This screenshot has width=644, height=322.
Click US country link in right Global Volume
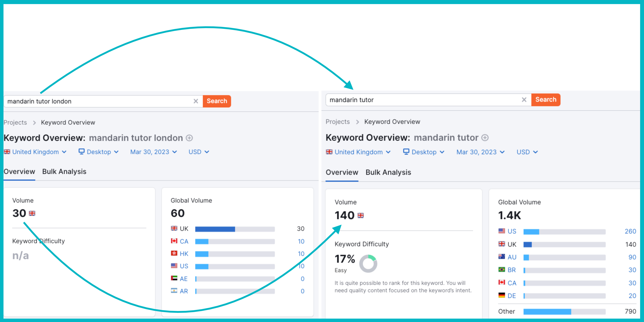pos(512,232)
